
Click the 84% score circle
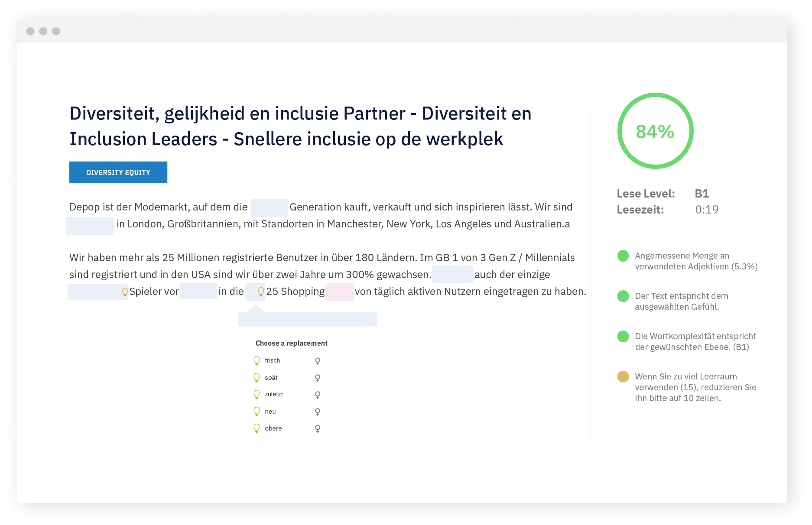[x=655, y=131]
